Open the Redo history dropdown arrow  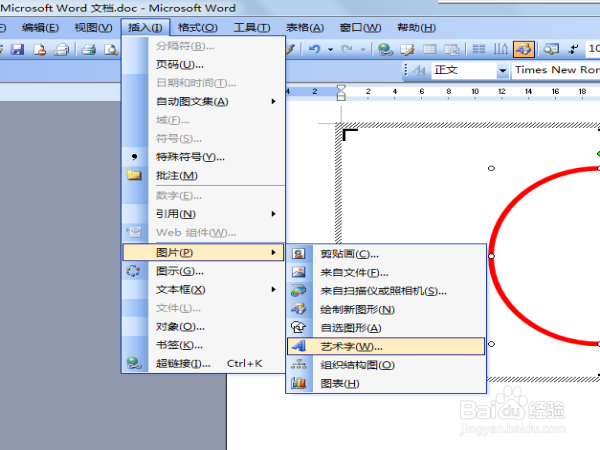click(363, 49)
